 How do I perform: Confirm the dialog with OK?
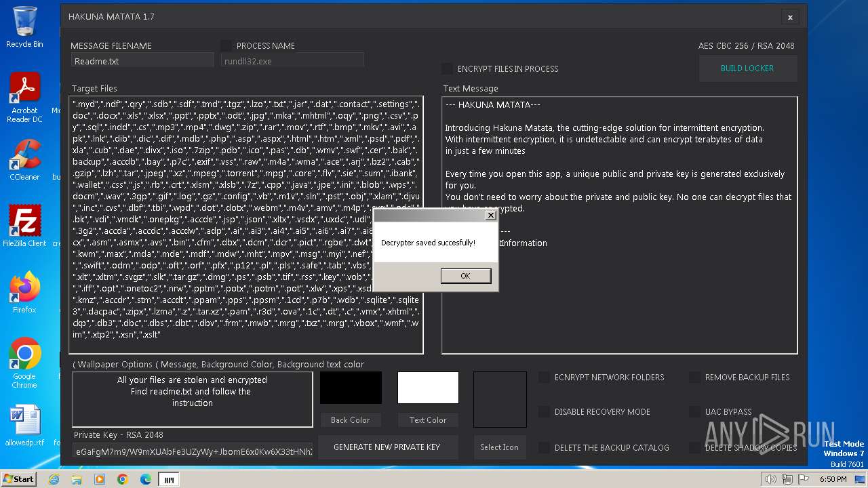click(465, 276)
